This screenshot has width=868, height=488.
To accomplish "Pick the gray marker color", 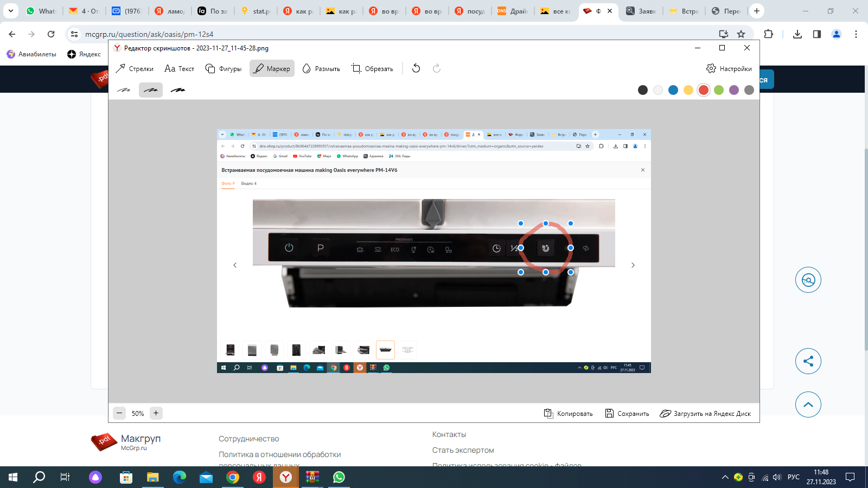I will click(x=749, y=90).
